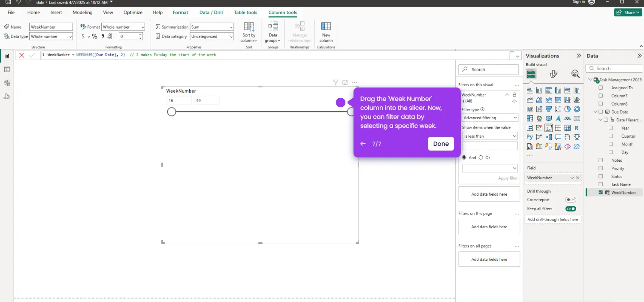The image size is (644, 302).
Task: Select the card (123) visual
Action: (x=577, y=118)
